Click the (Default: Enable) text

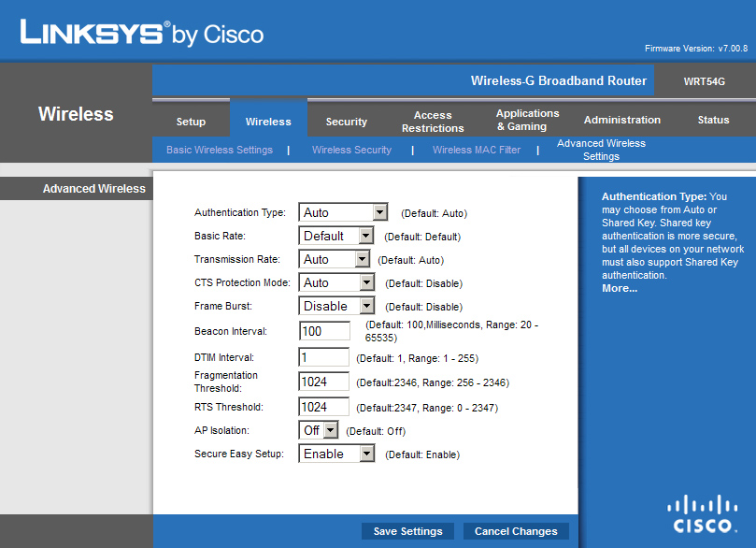pyautogui.click(x=422, y=454)
